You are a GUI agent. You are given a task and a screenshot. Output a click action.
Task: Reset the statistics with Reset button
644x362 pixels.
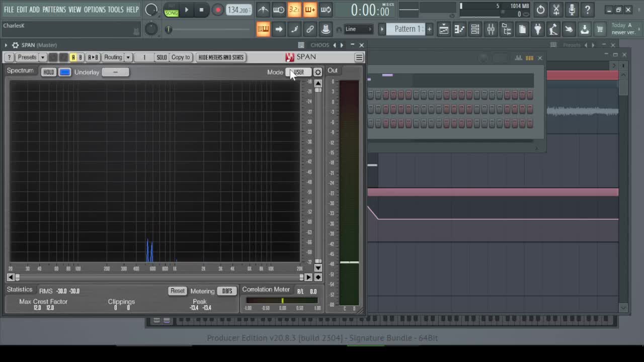177,291
